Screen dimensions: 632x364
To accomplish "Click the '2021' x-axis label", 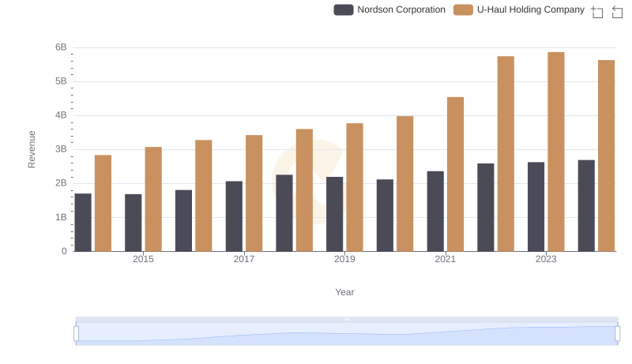I will click(x=446, y=259).
